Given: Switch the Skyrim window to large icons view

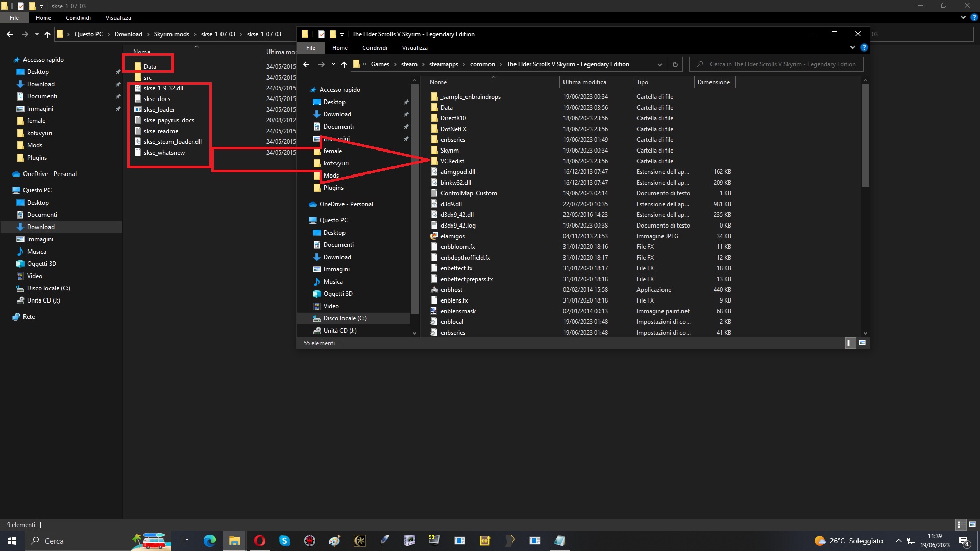Looking at the screenshot, I should pyautogui.click(x=862, y=343).
